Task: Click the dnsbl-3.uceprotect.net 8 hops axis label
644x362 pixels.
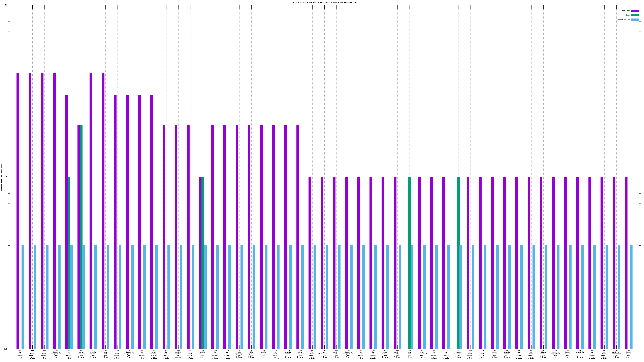Action: 616,354
